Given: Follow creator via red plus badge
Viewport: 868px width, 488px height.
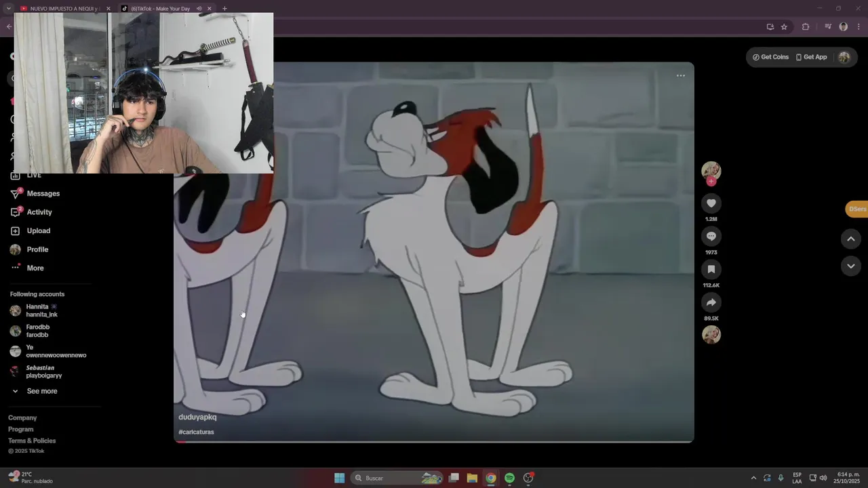Looking at the screenshot, I should coord(711,181).
